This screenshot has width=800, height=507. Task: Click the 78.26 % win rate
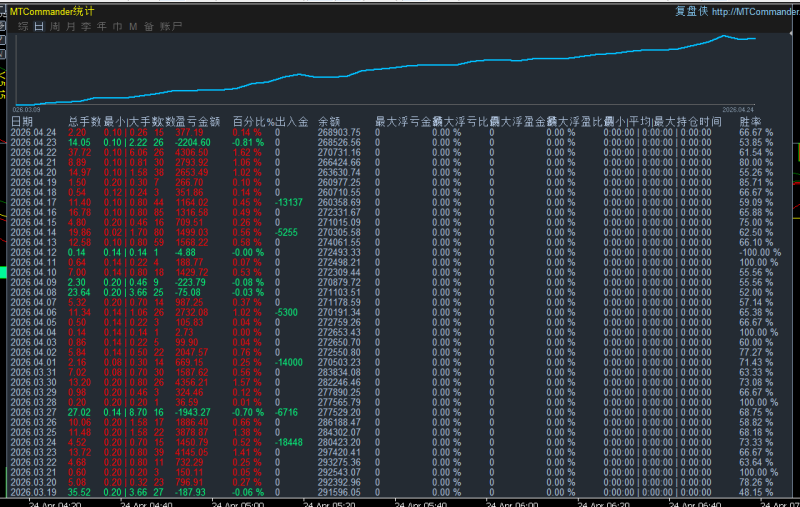(x=756, y=483)
